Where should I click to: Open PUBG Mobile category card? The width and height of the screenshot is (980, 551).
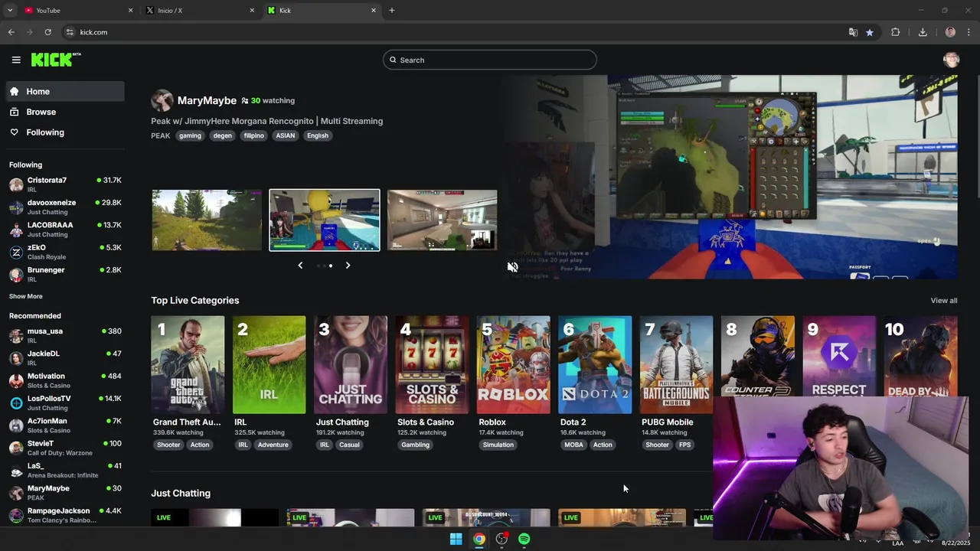click(x=677, y=364)
